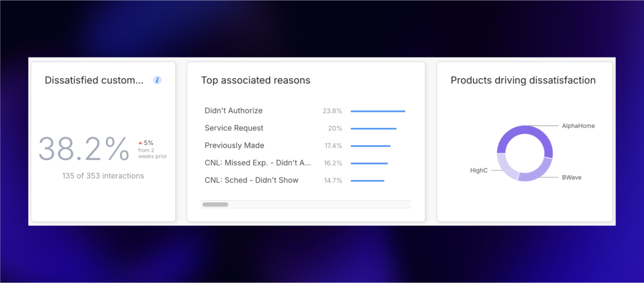Click the AlphaHome chart label

578,126
